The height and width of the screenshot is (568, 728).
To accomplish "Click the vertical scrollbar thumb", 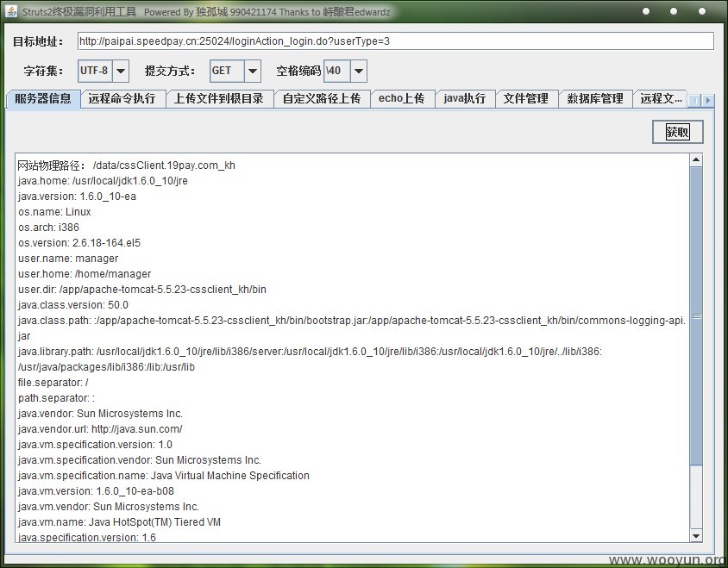I will (696, 316).
